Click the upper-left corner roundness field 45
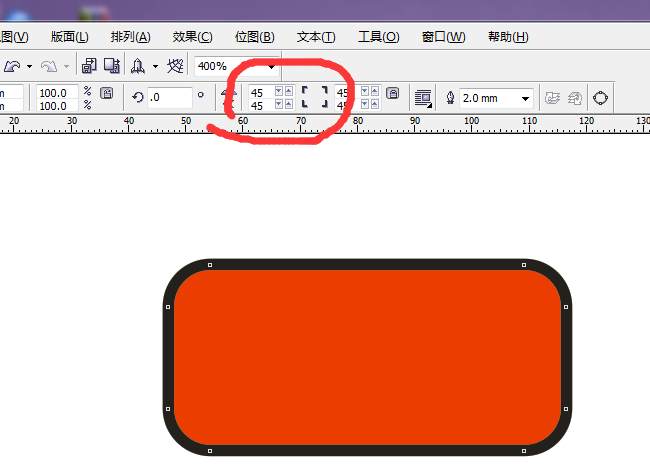 coord(261,92)
